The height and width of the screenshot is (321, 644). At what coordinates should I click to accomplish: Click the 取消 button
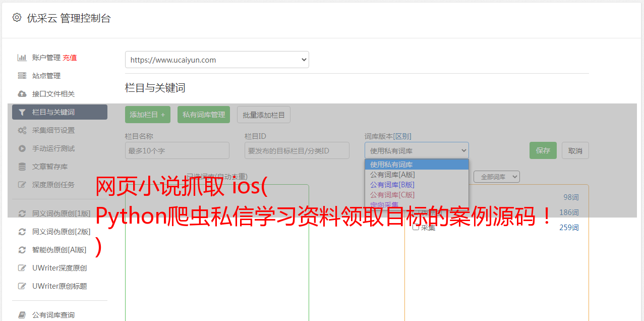click(x=575, y=150)
